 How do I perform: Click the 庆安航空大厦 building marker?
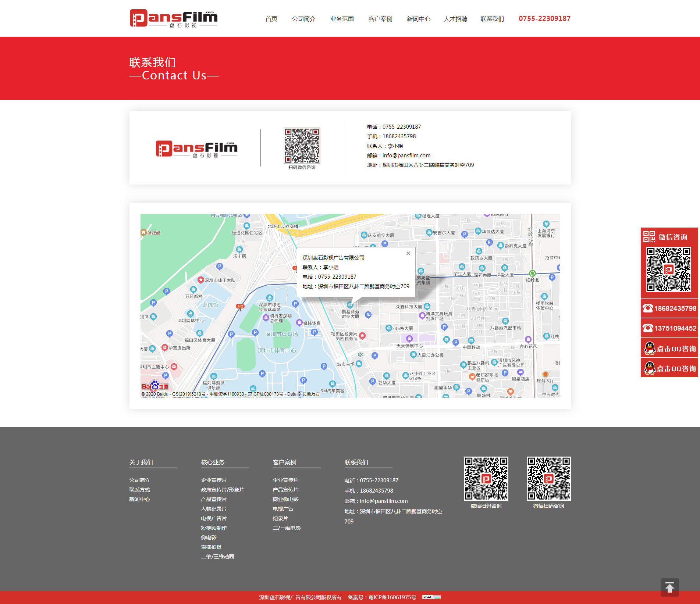364,235
